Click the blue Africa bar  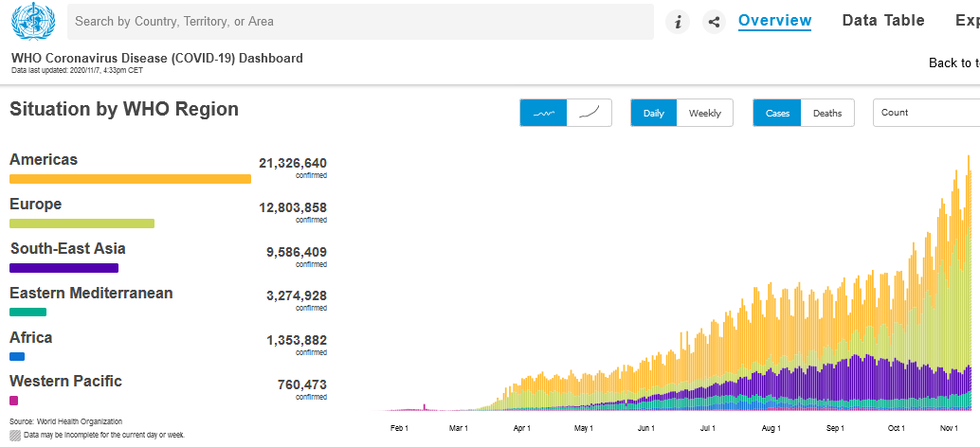pyautogui.click(x=17, y=356)
